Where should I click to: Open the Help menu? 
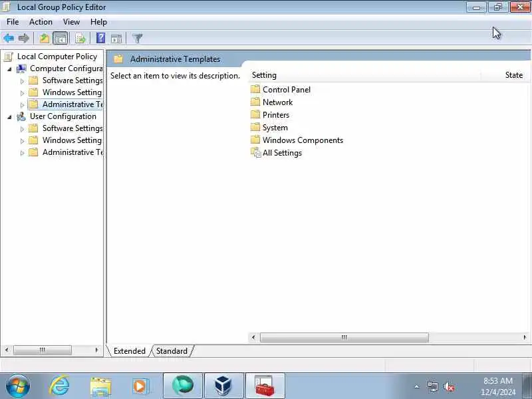click(x=98, y=22)
